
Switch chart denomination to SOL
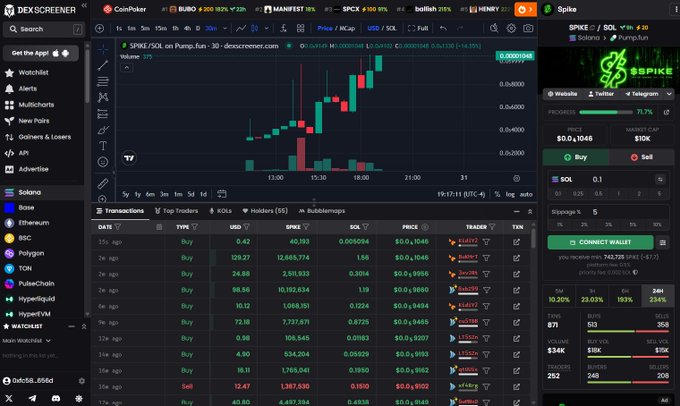tap(391, 28)
